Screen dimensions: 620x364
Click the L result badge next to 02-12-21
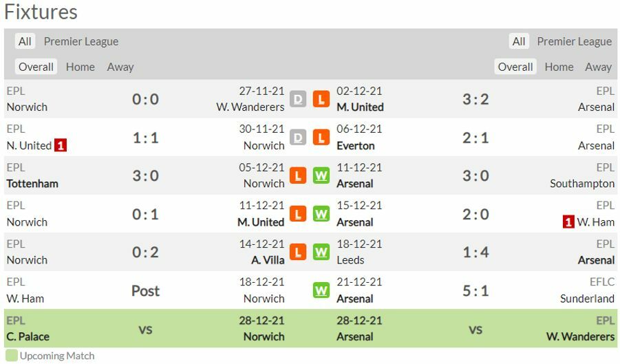coord(321,99)
